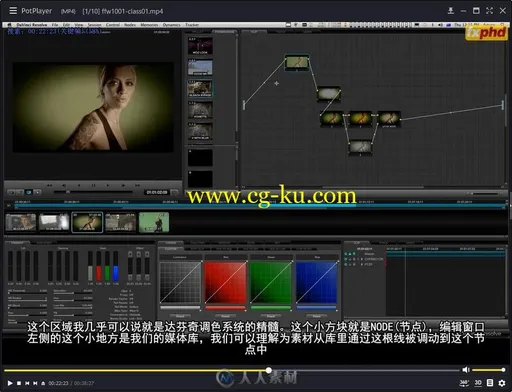Toggle 360-degree video mode

464,383
